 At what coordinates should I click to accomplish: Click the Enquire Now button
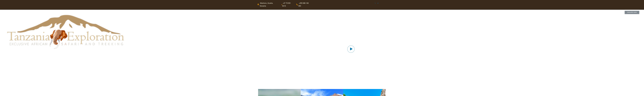coord(632,12)
